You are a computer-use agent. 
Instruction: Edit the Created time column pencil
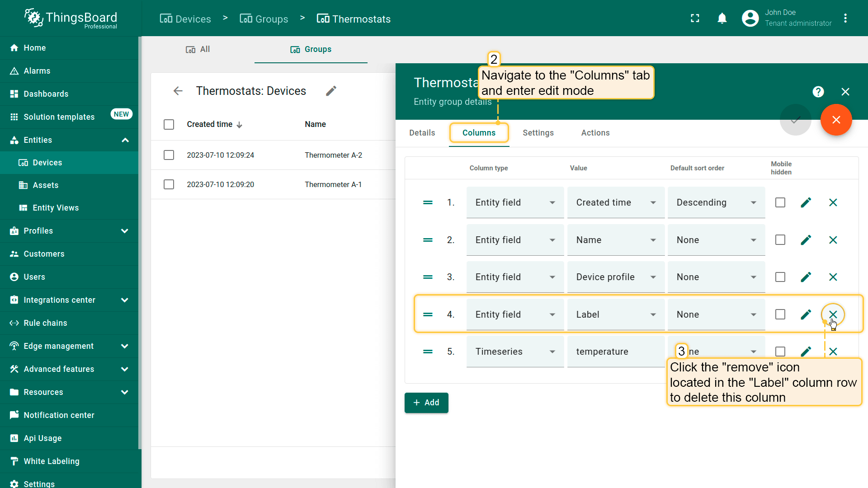coord(806,202)
